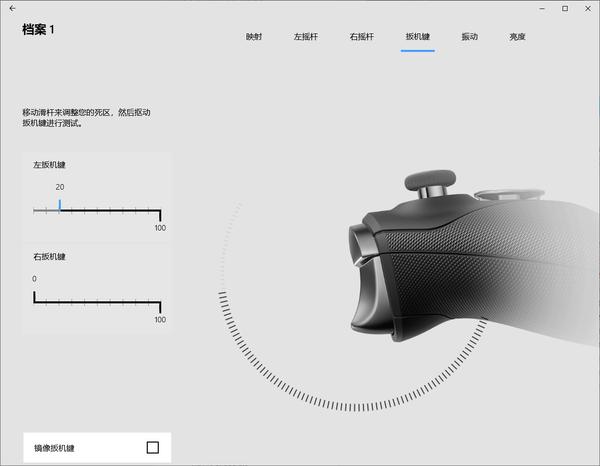Screen dimensions: 600x466
Task: Click the 右扳机键 label
Action: click(x=49, y=257)
